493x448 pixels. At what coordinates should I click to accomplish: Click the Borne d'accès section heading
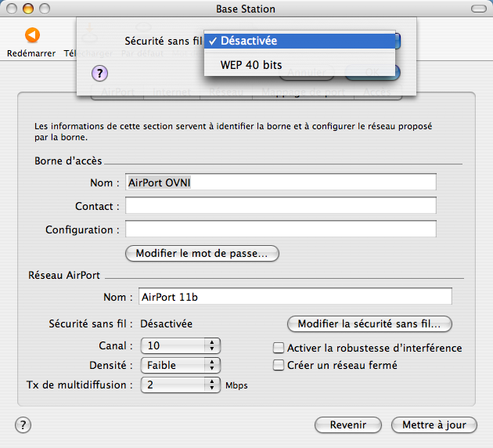coord(68,161)
